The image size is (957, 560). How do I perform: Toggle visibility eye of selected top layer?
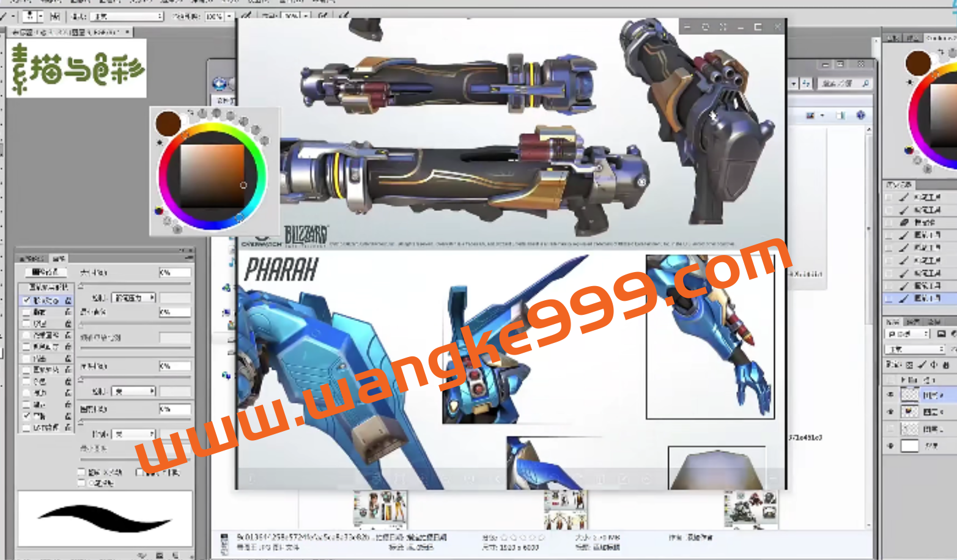890,395
